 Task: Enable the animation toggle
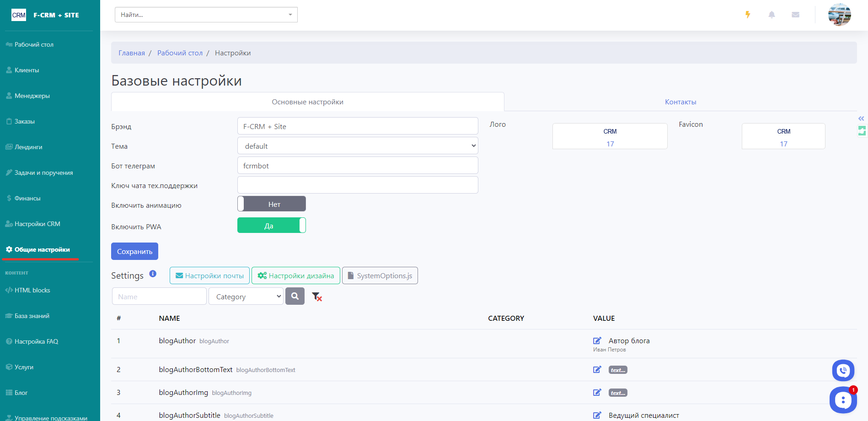(272, 204)
